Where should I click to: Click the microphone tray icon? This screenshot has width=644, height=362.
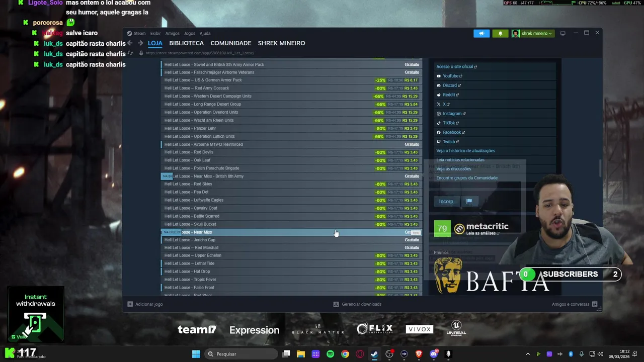(x=582, y=354)
